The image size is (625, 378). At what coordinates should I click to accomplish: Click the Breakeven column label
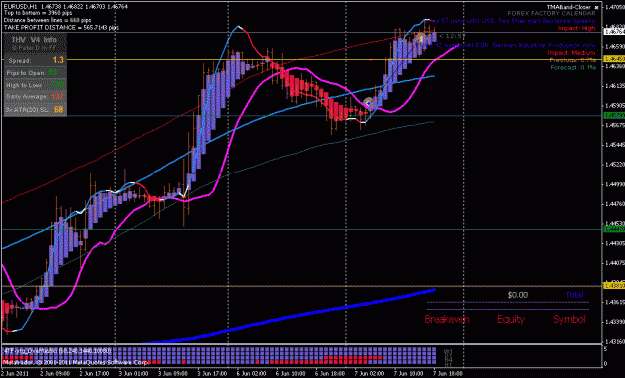(447, 319)
